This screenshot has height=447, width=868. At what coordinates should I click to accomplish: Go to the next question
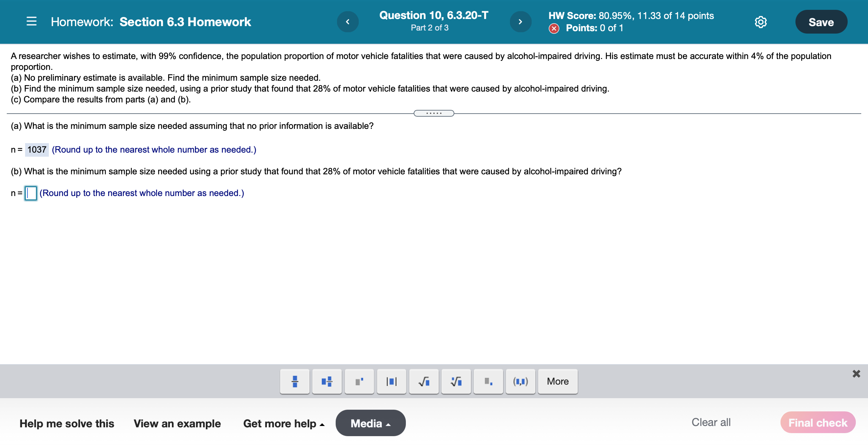point(520,22)
